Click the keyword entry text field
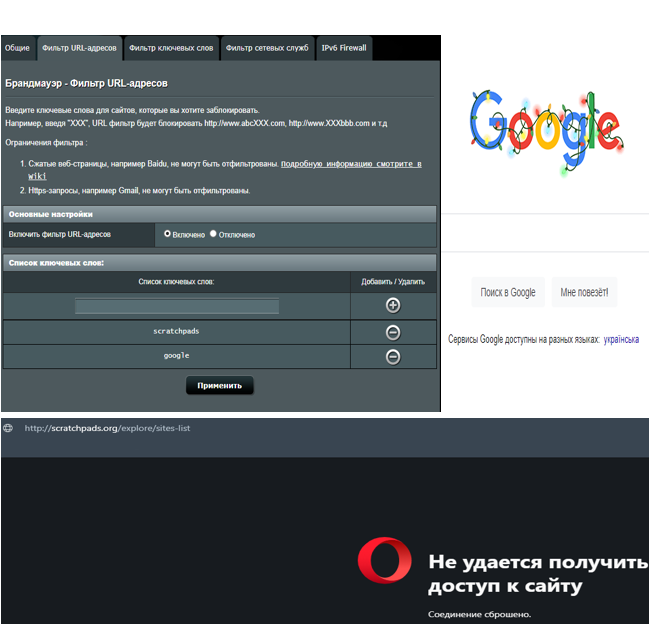Screen dimensions: 649x624 177,306
